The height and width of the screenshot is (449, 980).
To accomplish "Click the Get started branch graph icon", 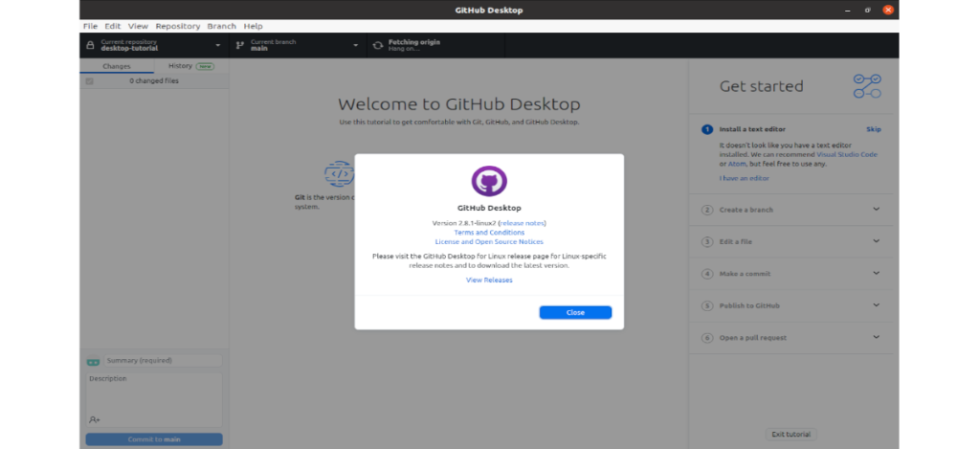I will click(867, 86).
